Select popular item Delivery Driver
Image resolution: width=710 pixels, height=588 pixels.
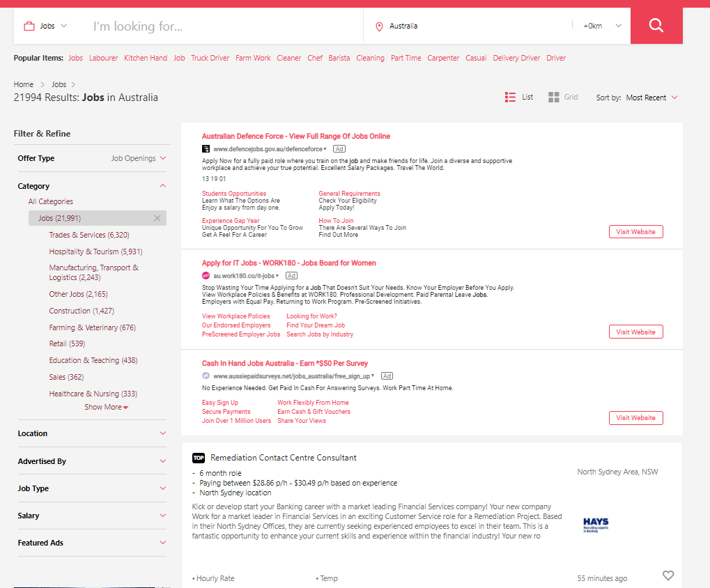(516, 58)
